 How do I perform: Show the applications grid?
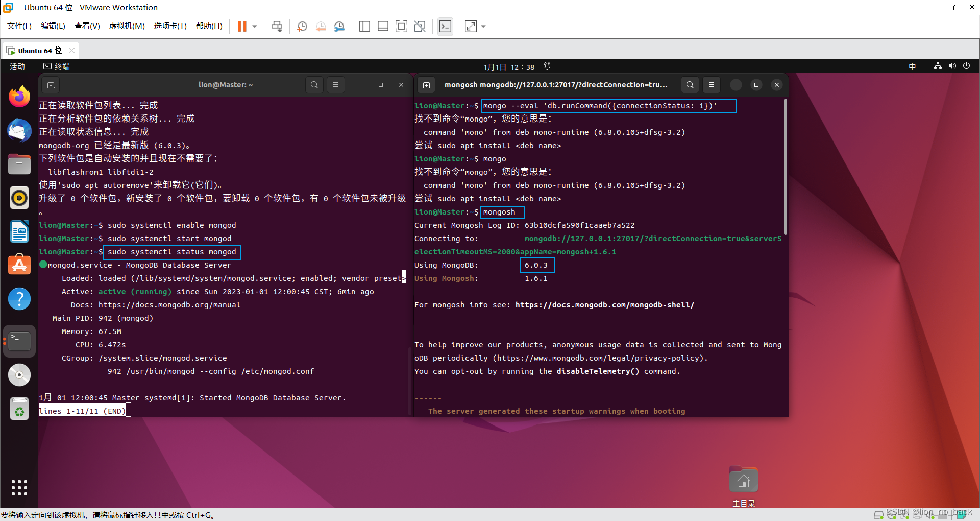pyautogui.click(x=19, y=488)
